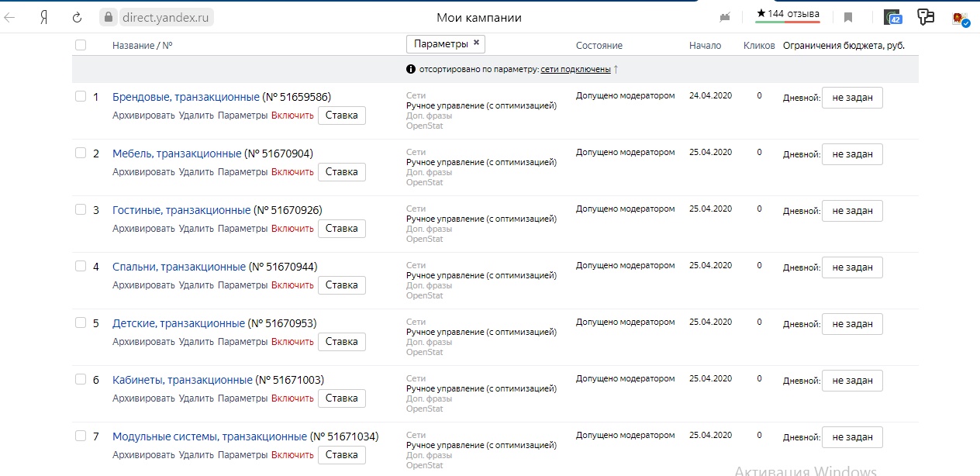
Task: Check campaign 7 Модульные системы checkbox
Action: click(81, 436)
